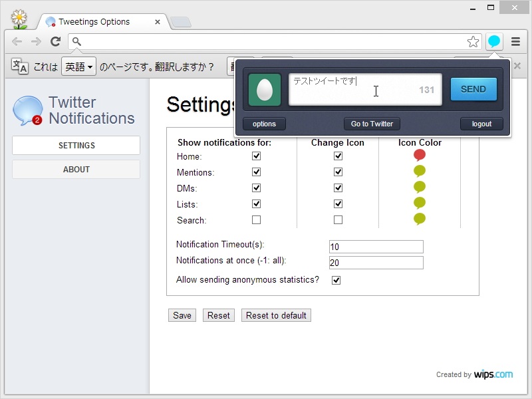
Task: Click options button in tweet popup
Action: (264, 124)
